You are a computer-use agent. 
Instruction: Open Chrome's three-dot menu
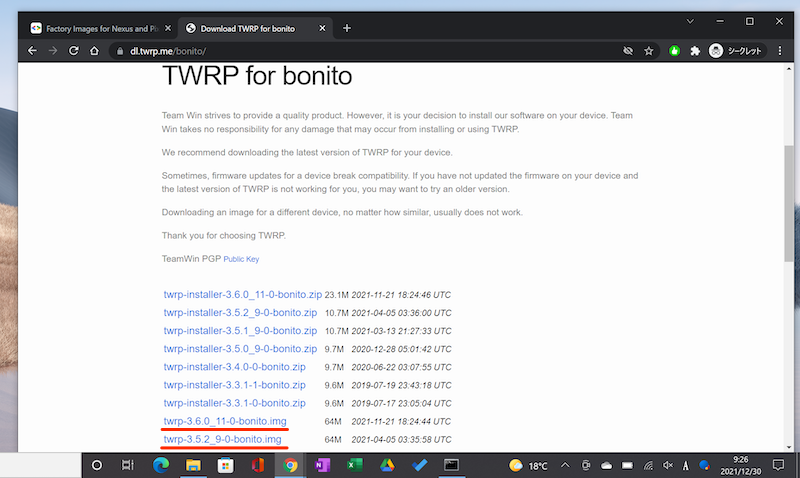782,50
